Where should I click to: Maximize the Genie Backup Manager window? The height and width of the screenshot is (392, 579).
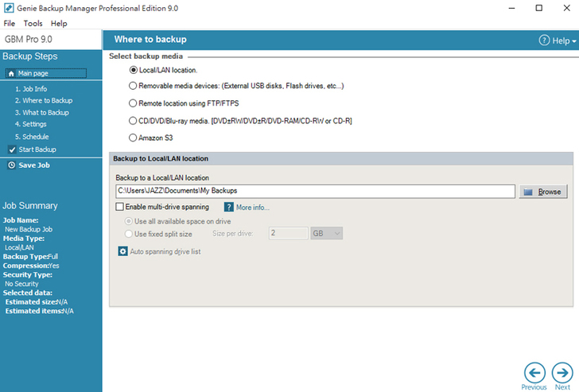tap(539, 8)
